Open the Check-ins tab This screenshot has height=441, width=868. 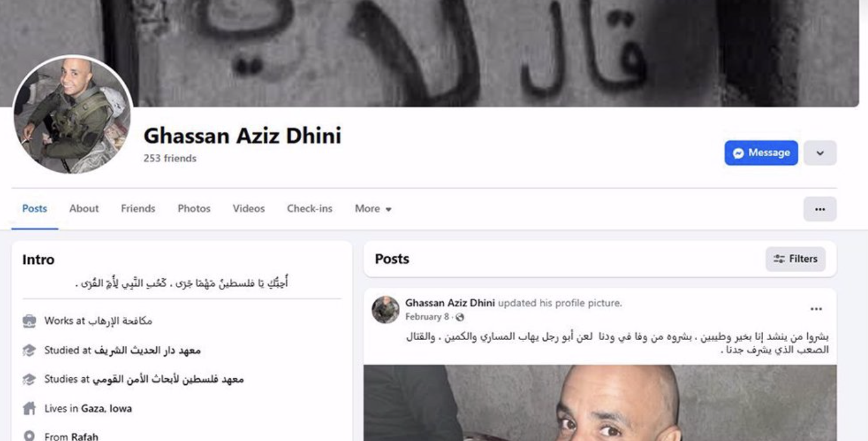click(x=309, y=209)
